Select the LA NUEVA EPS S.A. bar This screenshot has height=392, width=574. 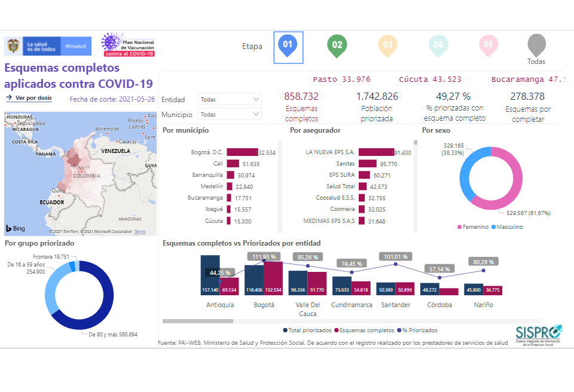[x=377, y=152]
